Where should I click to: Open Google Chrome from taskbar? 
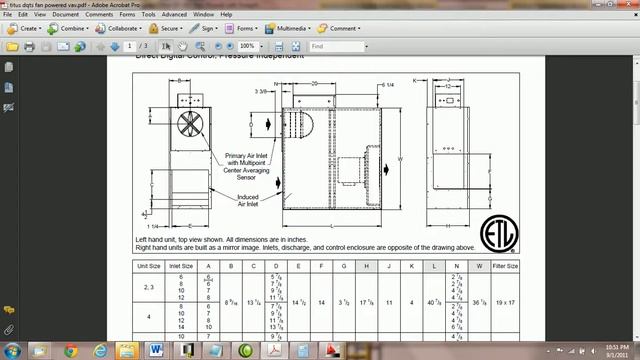pyautogui.click(x=71, y=351)
